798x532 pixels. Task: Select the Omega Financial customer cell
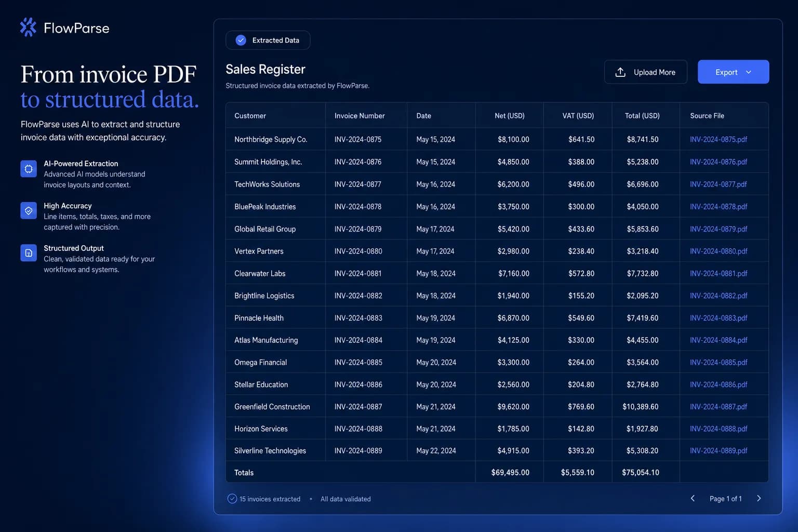pyautogui.click(x=275, y=362)
